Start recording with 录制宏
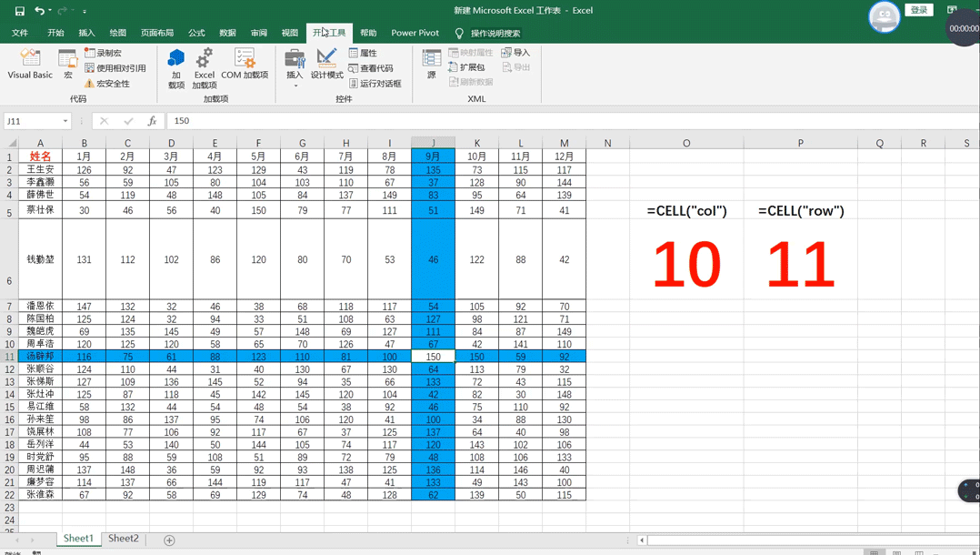The image size is (980, 555). click(103, 53)
